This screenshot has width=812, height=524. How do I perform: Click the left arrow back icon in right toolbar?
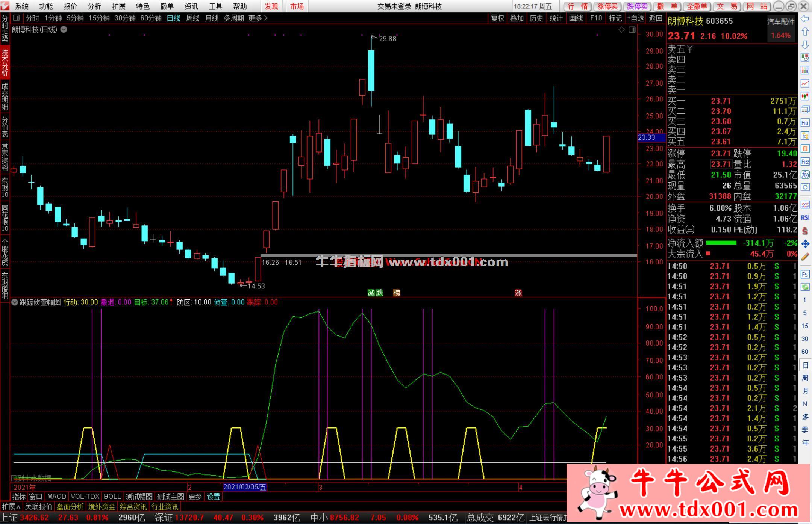click(805, 19)
